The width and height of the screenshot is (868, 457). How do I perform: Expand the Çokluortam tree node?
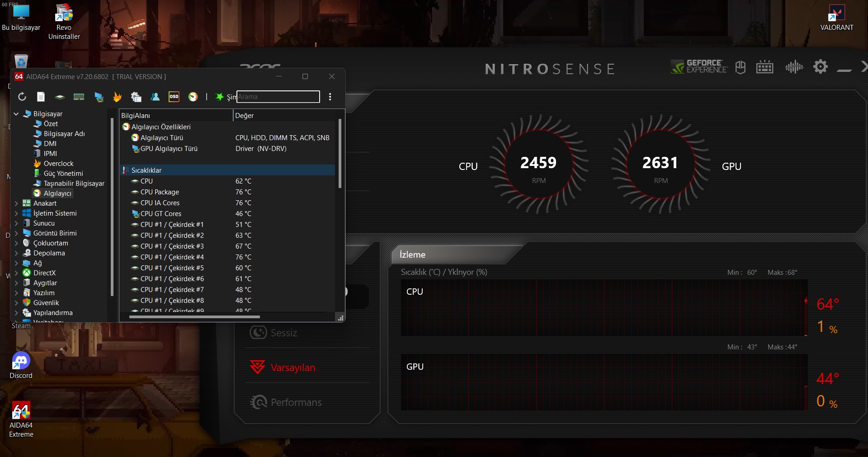pos(16,243)
